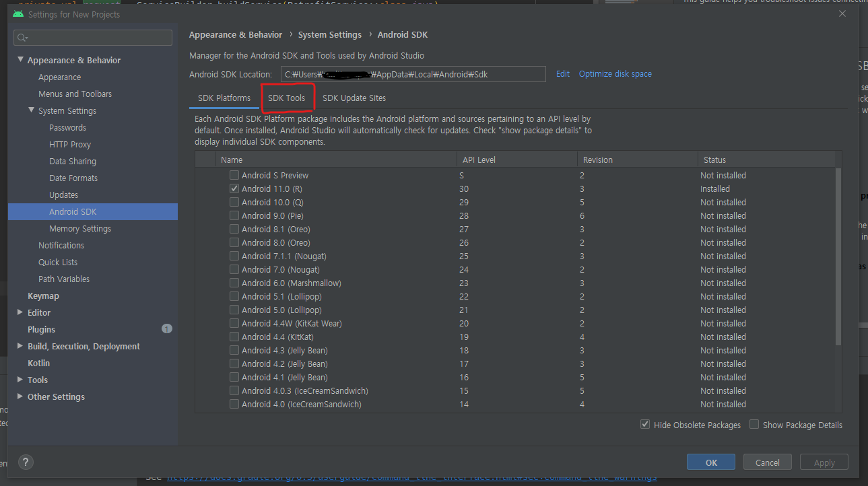Enable Show Package Details checkbox
The height and width of the screenshot is (486, 868).
pos(754,424)
